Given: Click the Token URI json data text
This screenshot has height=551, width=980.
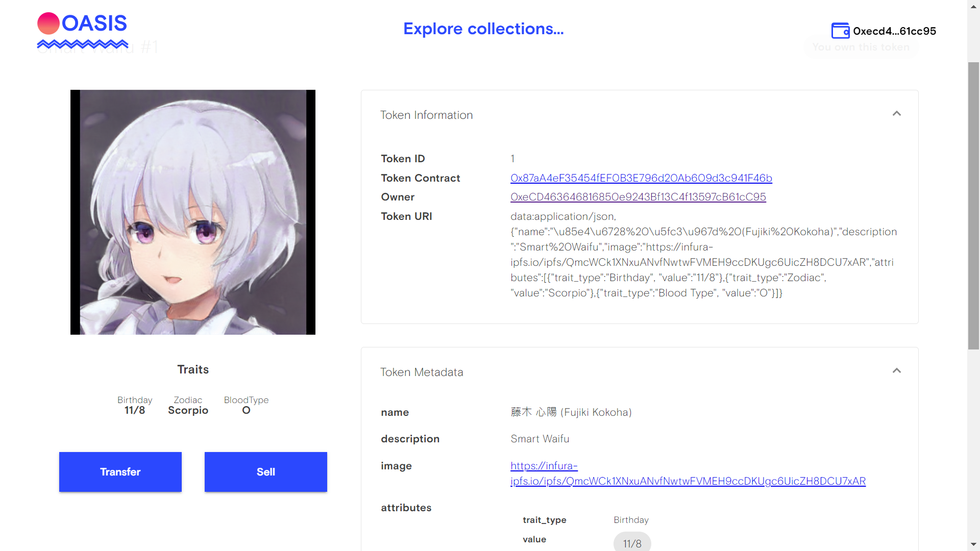Looking at the screenshot, I should [704, 255].
